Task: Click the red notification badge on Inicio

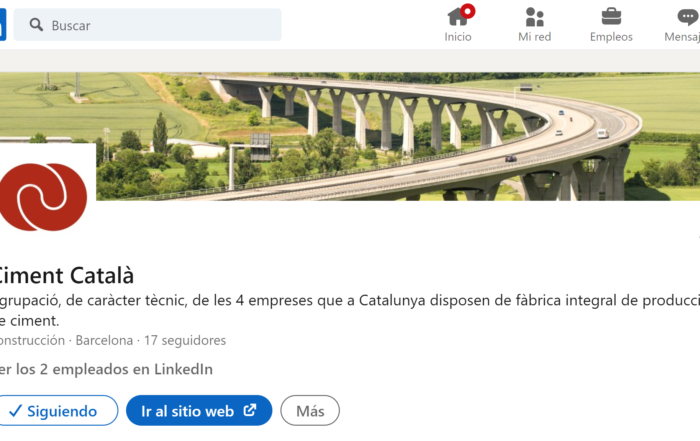Action: [468, 11]
